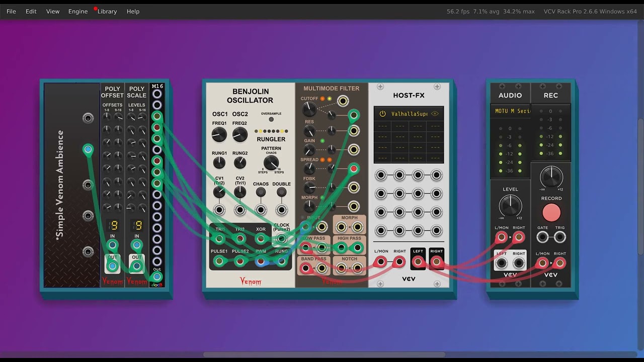This screenshot has width=644, height=362.
Task: Click the Poly Scale OUT jack
Action: tap(136, 266)
